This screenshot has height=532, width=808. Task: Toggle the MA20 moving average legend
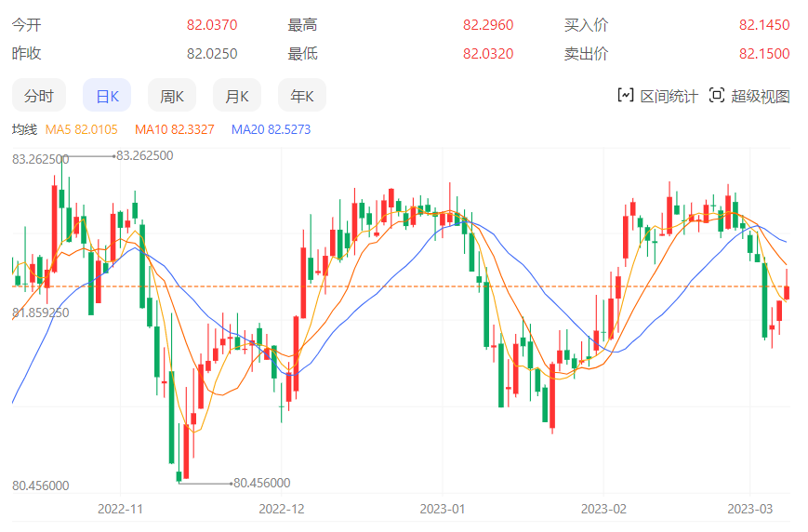(271, 129)
